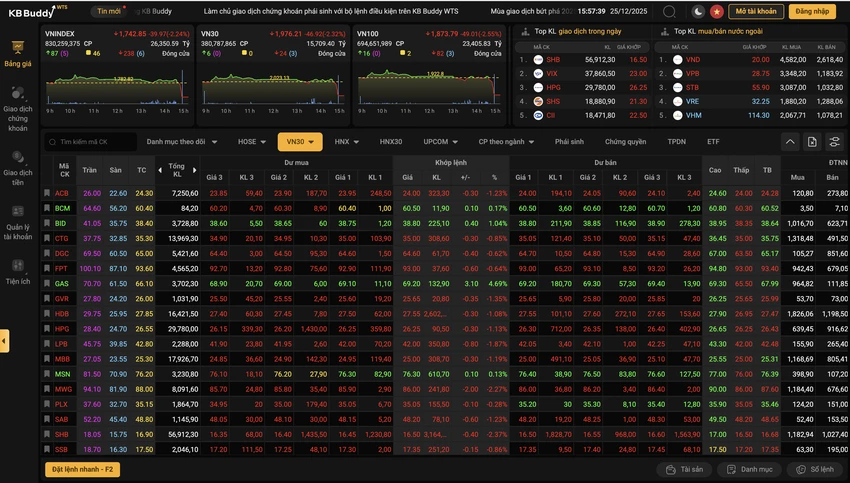Click the Tài sản briefcase button
Screen dimensions: 850x483
click(x=684, y=469)
